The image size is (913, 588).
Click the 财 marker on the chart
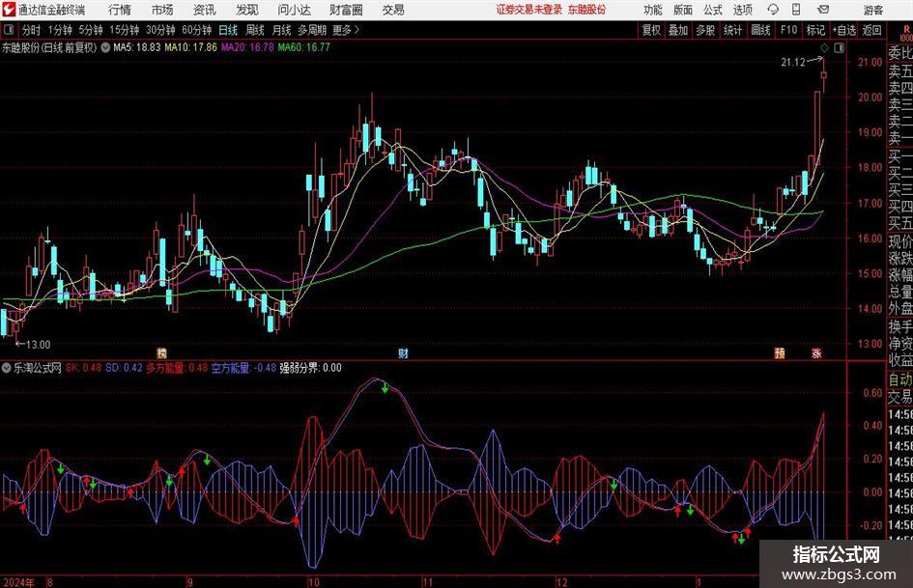[x=403, y=352]
